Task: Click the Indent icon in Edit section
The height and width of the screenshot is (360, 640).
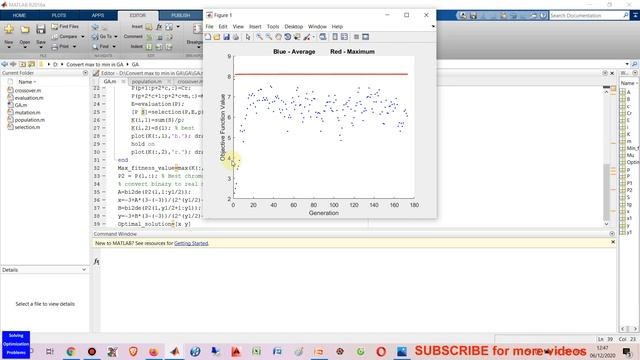Action: 149,47
